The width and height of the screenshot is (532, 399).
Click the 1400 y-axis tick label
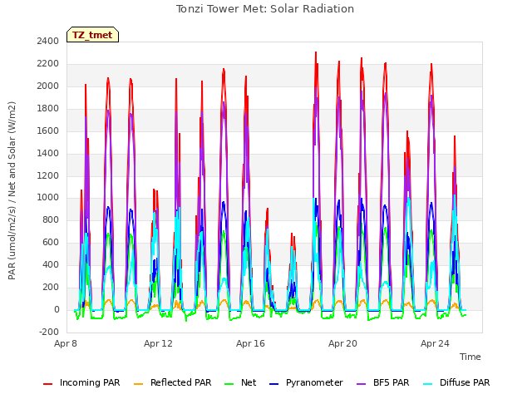pos(48,153)
